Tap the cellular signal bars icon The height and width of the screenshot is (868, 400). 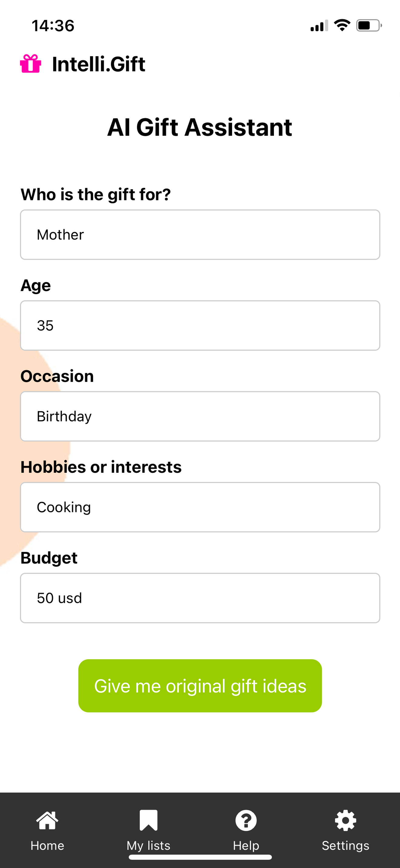click(319, 26)
